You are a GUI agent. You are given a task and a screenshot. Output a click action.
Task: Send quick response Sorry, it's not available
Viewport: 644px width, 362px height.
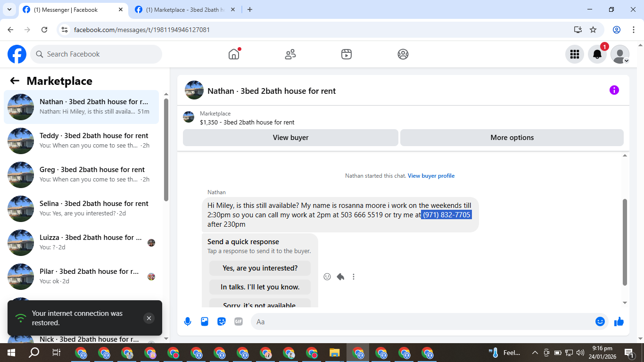(x=260, y=303)
